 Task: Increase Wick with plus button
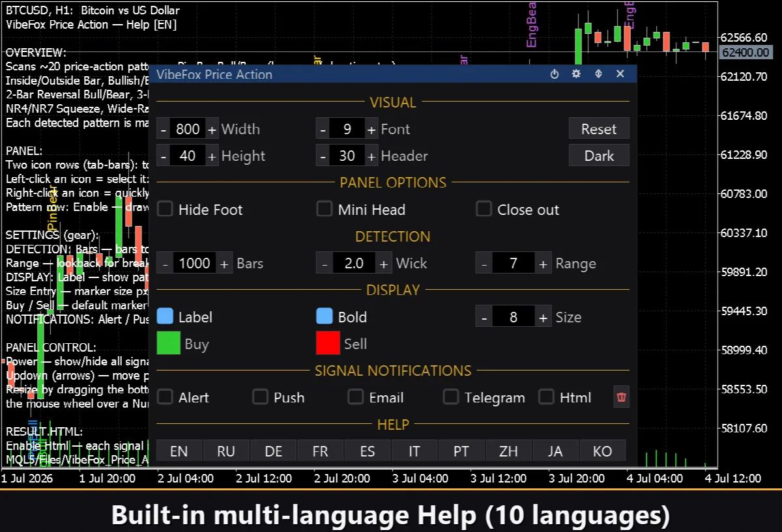click(x=383, y=263)
